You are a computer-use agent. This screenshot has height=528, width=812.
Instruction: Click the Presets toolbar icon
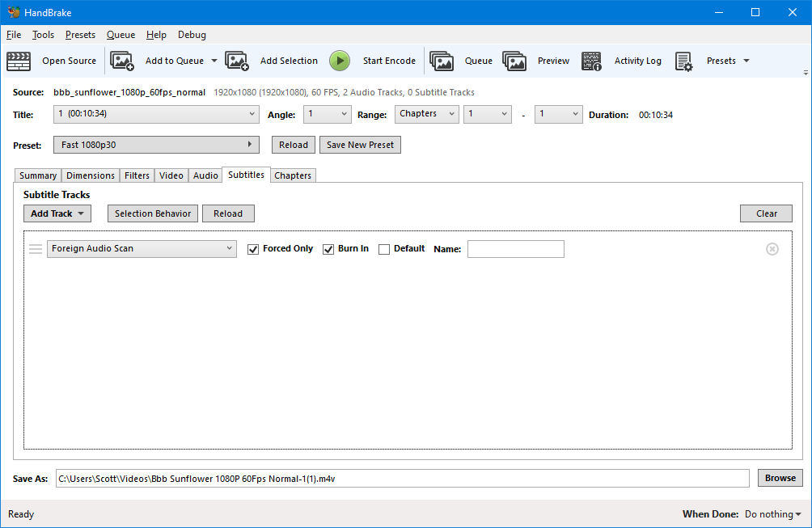point(684,61)
